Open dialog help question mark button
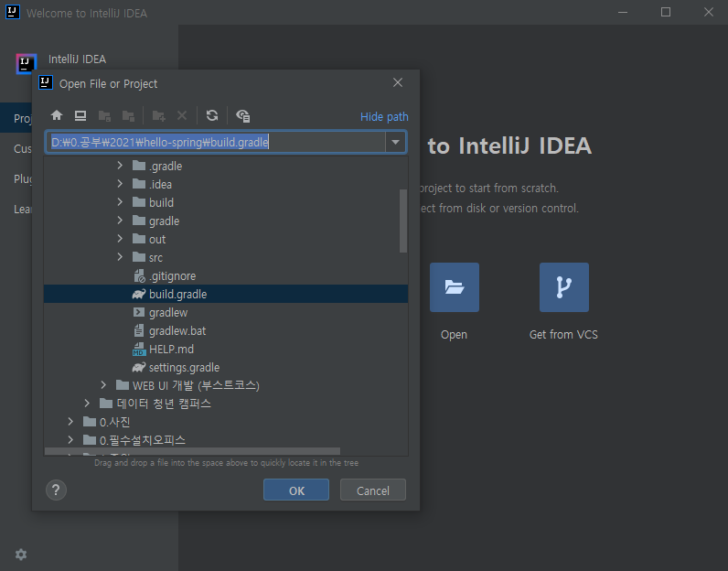 click(x=56, y=490)
